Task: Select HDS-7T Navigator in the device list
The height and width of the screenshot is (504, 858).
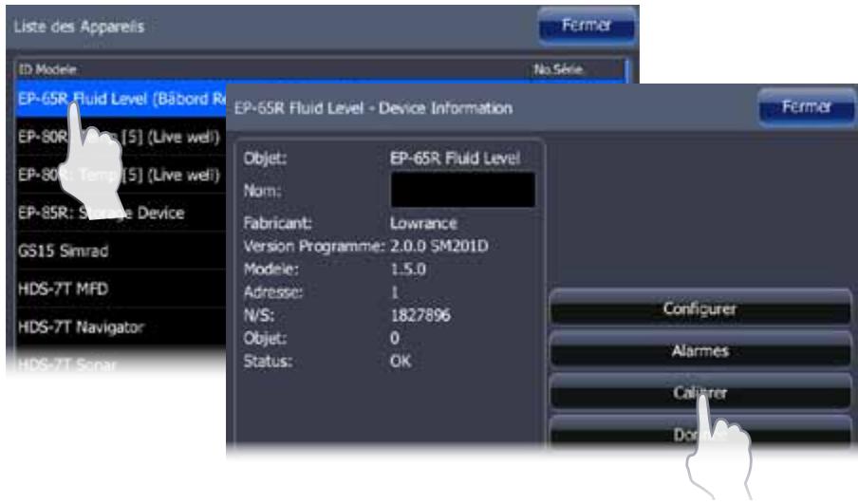Action: tap(121, 327)
